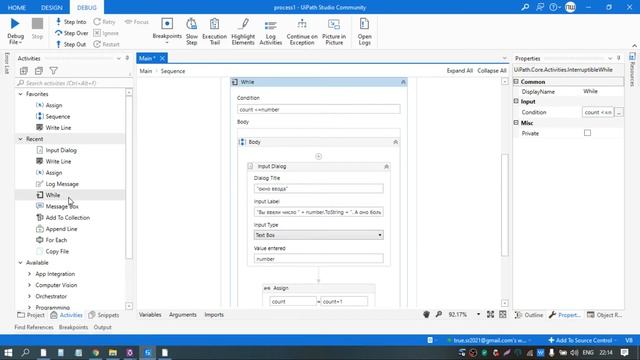The width and height of the screenshot is (640, 360).
Task: Click fit to screen icon
Action: coord(490,314)
